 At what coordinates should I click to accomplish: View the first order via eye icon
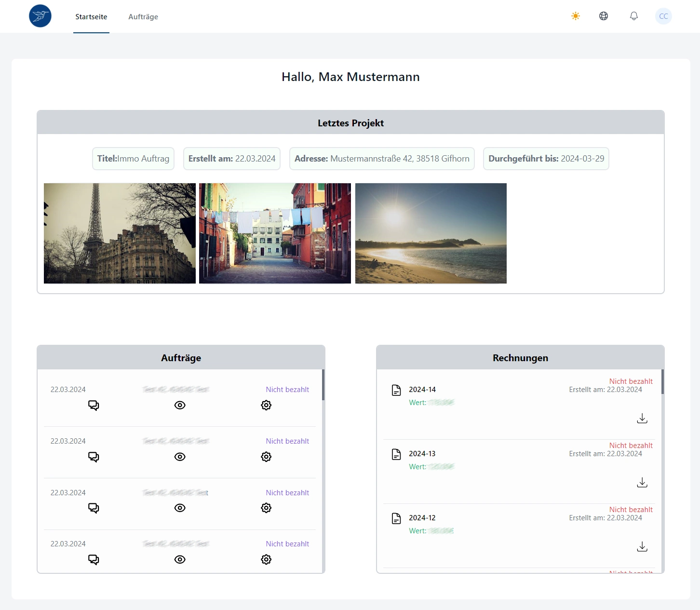[x=180, y=405]
